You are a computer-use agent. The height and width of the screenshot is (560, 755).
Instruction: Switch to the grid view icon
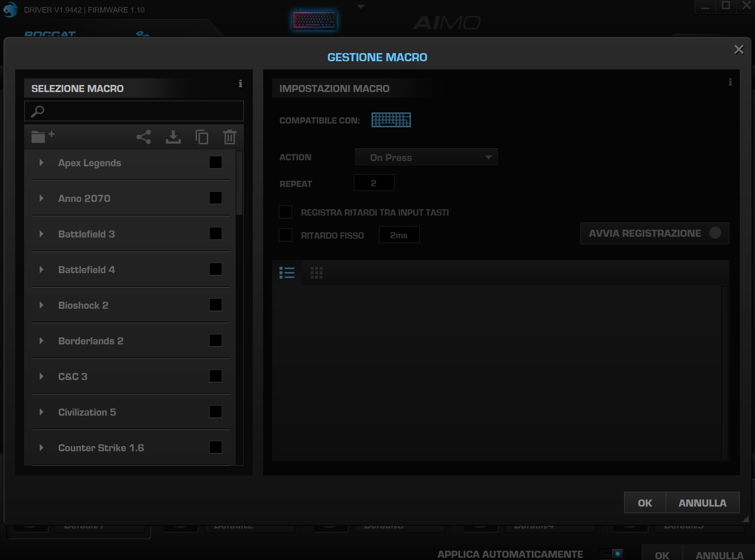pyautogui.click(x=316, y=273)
